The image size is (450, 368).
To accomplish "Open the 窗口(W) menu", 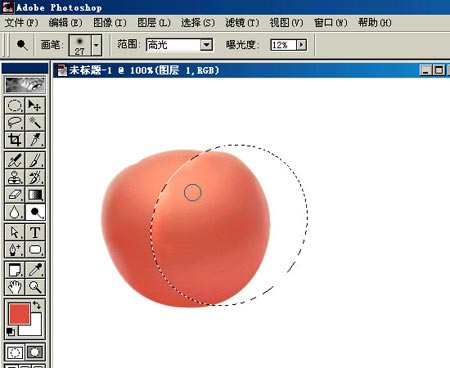I will click(x=331, y=23).
